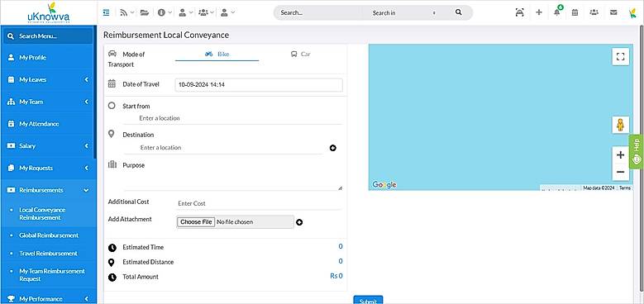The image size is (644, 304).
Task: Click the Estimated Distance label
Action: (x=148, y=262)
